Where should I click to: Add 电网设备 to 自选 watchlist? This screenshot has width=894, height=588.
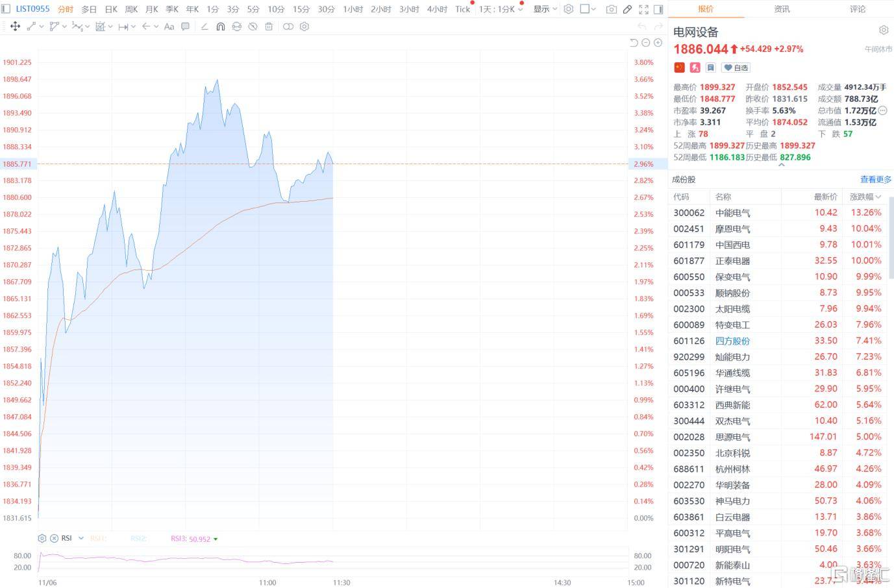[x=736, y=67]
